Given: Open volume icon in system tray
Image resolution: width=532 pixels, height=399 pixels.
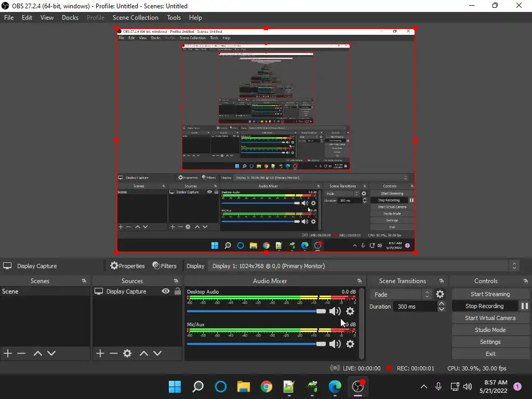Looking at the screenshot, I should 468,387.
